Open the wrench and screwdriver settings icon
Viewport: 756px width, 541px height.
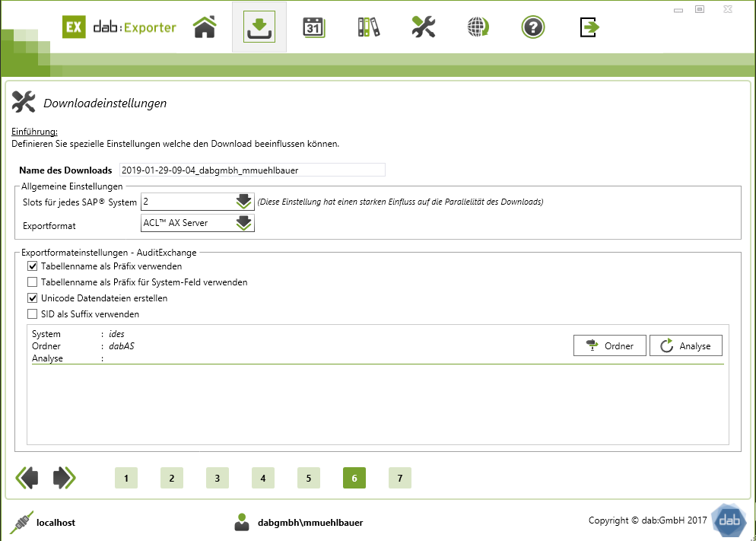pyautogui.click(x=424, y=27)
